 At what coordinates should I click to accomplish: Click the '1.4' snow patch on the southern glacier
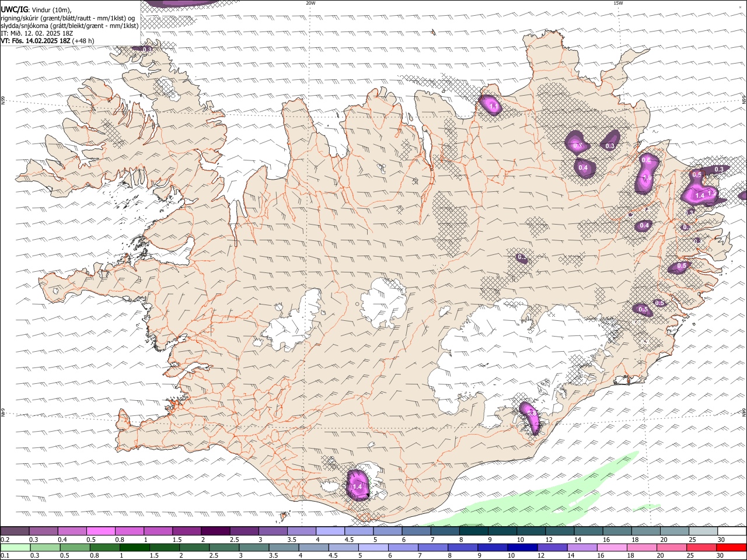pyautogui.click(x=358, y=485)
